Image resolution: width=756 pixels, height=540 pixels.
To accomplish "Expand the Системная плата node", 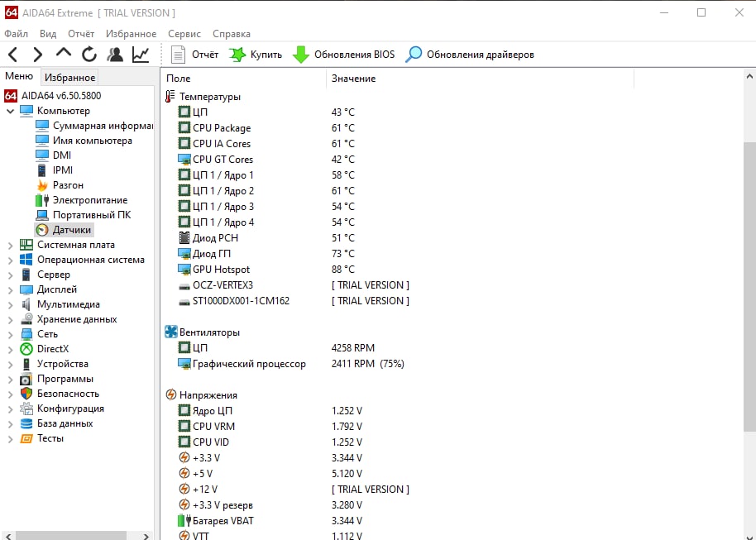I will coord(10,246).
